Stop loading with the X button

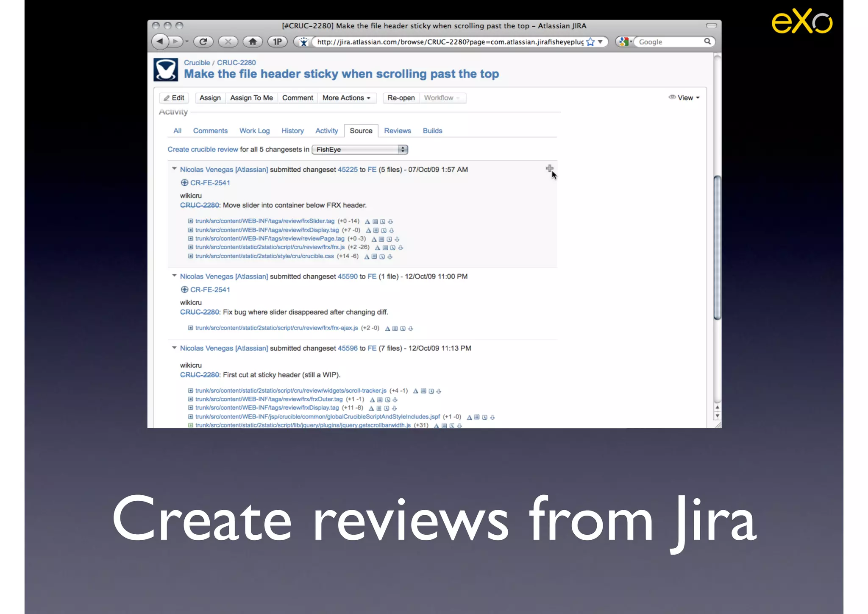pos(228,42)
